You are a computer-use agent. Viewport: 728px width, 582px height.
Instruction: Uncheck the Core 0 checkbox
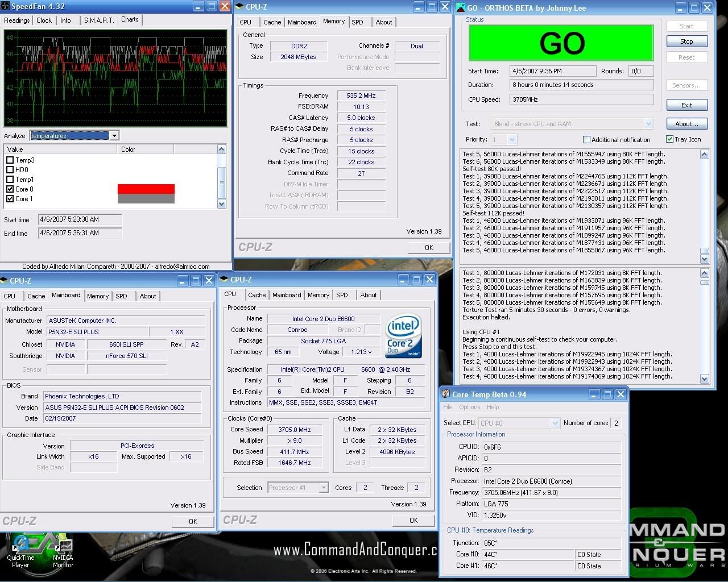point(10,189)
